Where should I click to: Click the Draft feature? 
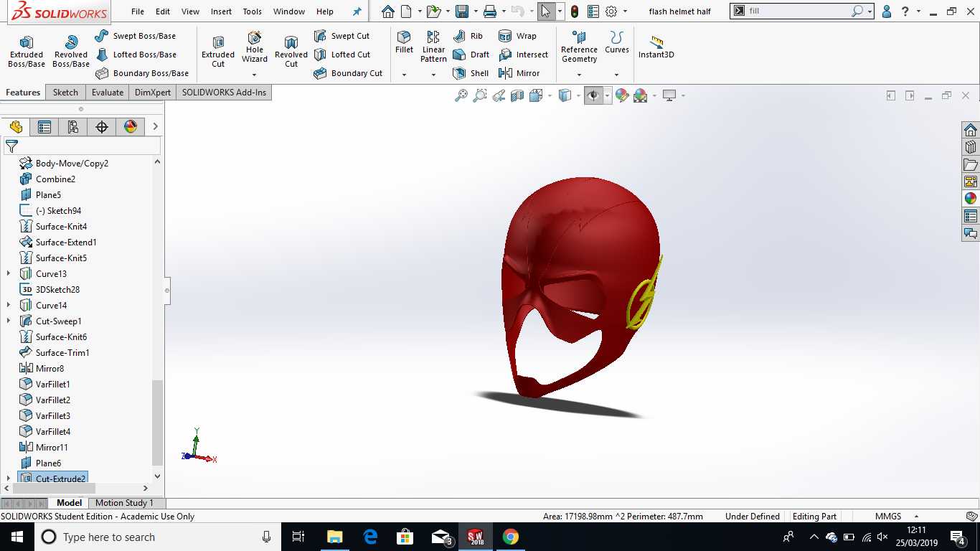(x=471, y=55)
